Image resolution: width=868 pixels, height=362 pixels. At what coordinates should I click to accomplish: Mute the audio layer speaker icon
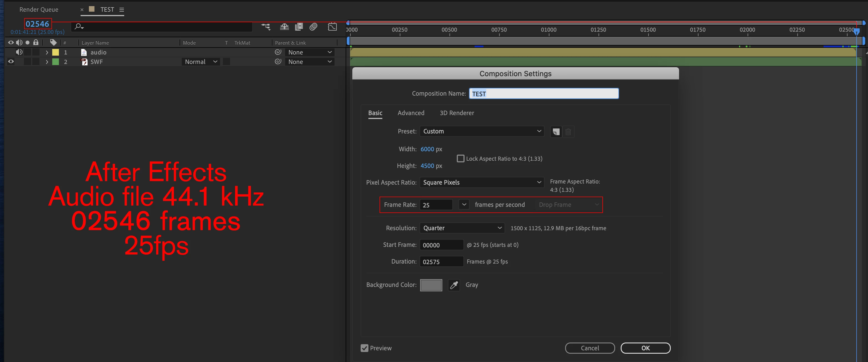(19, 52)
